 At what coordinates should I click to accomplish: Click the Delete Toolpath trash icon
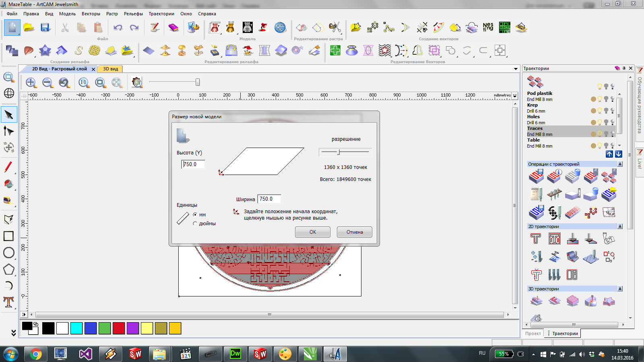572,176
